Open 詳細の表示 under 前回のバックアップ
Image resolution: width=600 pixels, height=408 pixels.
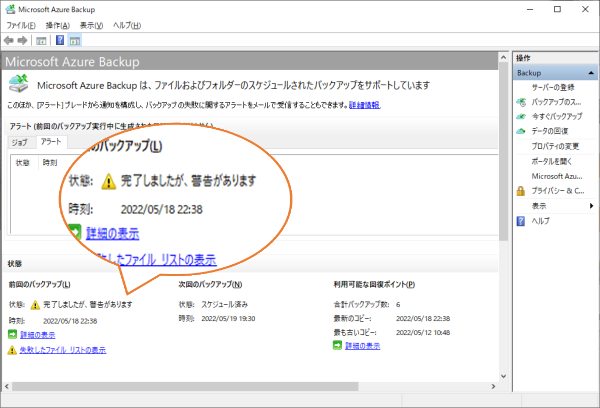[x=38, y=335]
